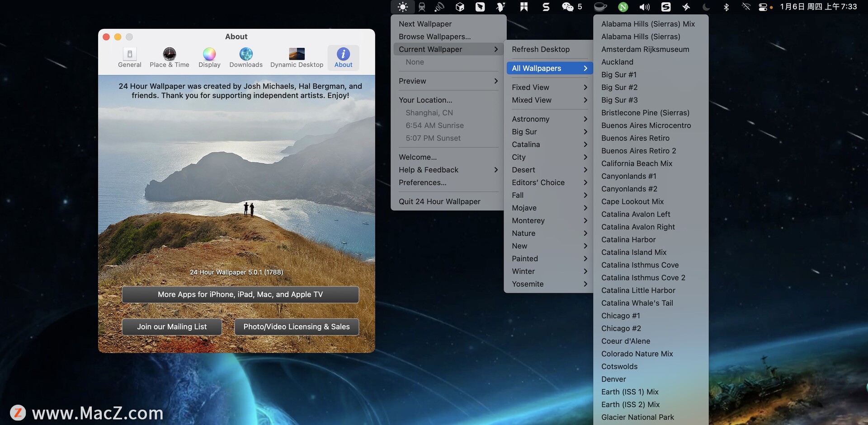The image size is (868, 425).
Task: Select Amsterdam Rijksmuseum wallpaper
Action: [x=651, y=49]
